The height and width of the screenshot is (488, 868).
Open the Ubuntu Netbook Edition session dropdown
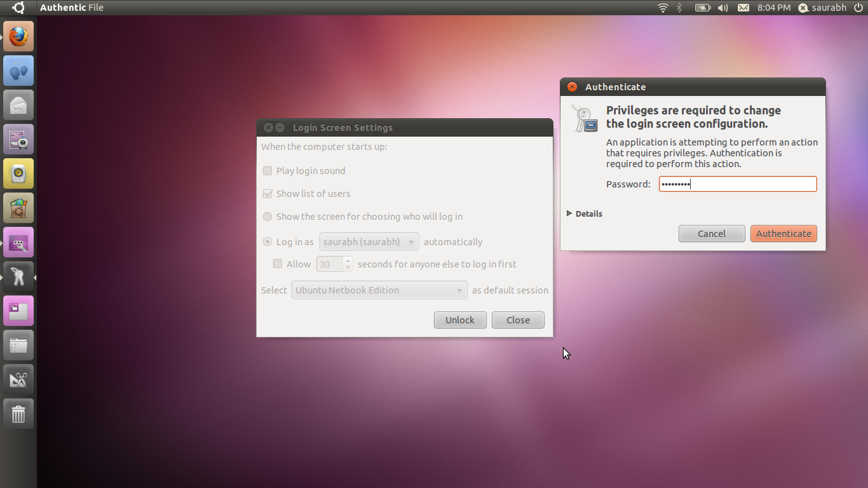tap(379, 290)
